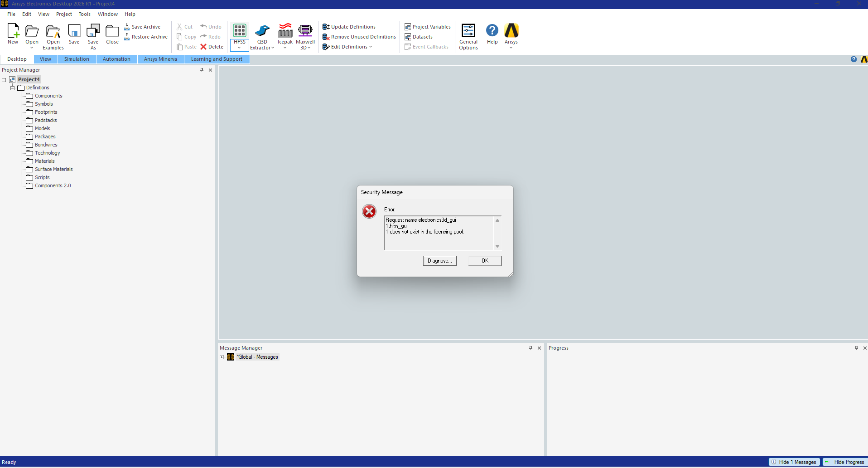The image size is (868, 468).
Task: Pin the Progress panel
Action: [x=856, y=348]
